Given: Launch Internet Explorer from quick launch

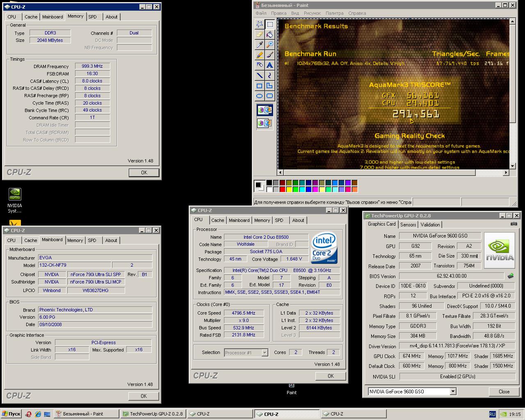Looking at the screenshot, I should [38, 414].
